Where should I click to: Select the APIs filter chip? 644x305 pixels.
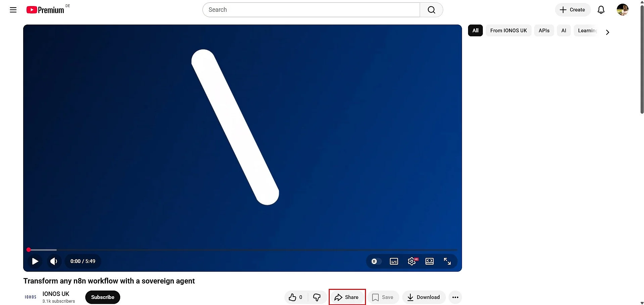(x=544, y=31)
